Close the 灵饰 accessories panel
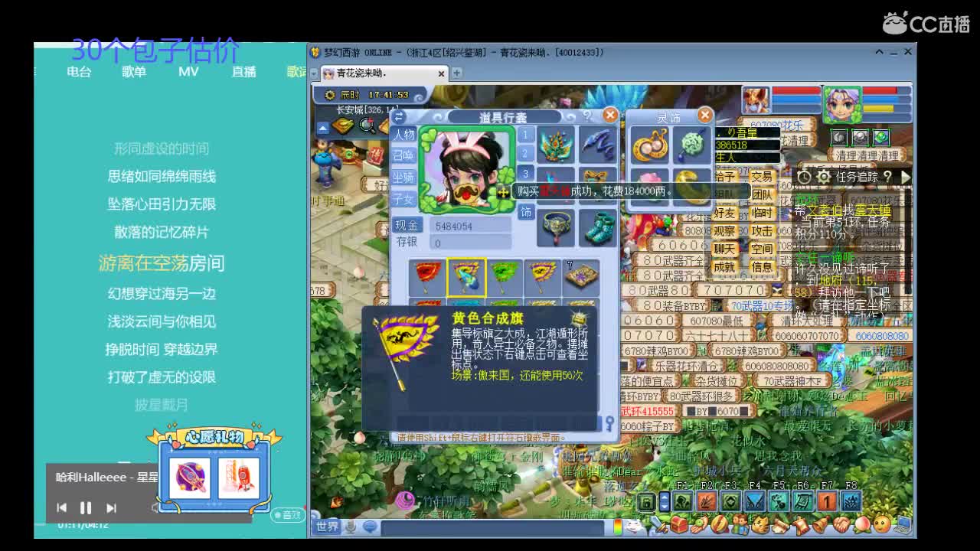 coord(704,115)
